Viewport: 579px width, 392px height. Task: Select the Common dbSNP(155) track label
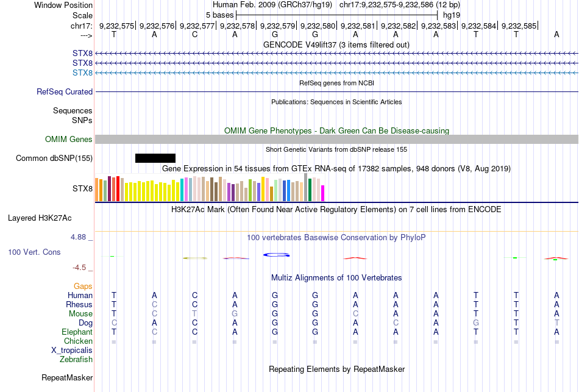point(54,158)
